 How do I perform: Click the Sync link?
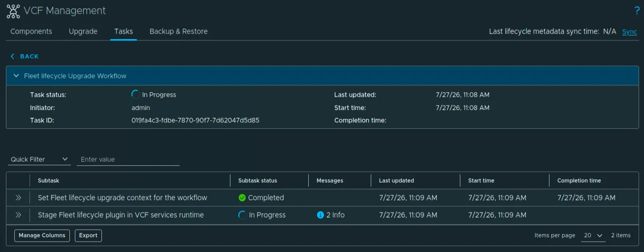(x=630, y=31)
